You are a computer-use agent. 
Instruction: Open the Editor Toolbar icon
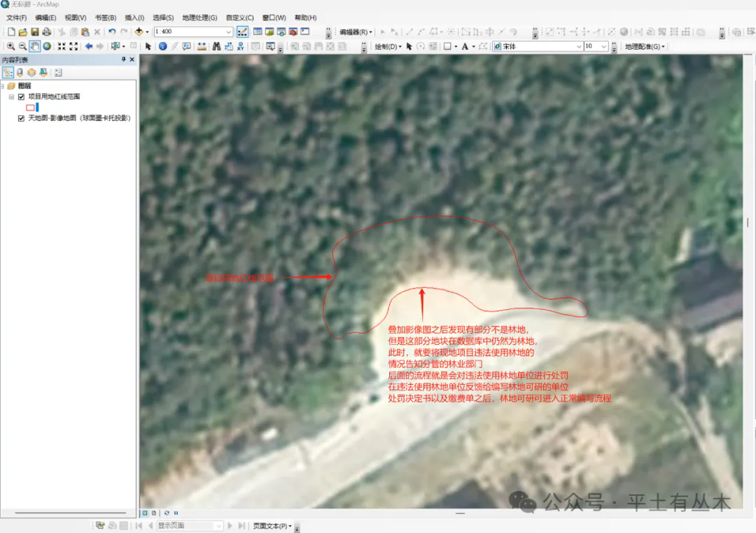coord(242,31)
